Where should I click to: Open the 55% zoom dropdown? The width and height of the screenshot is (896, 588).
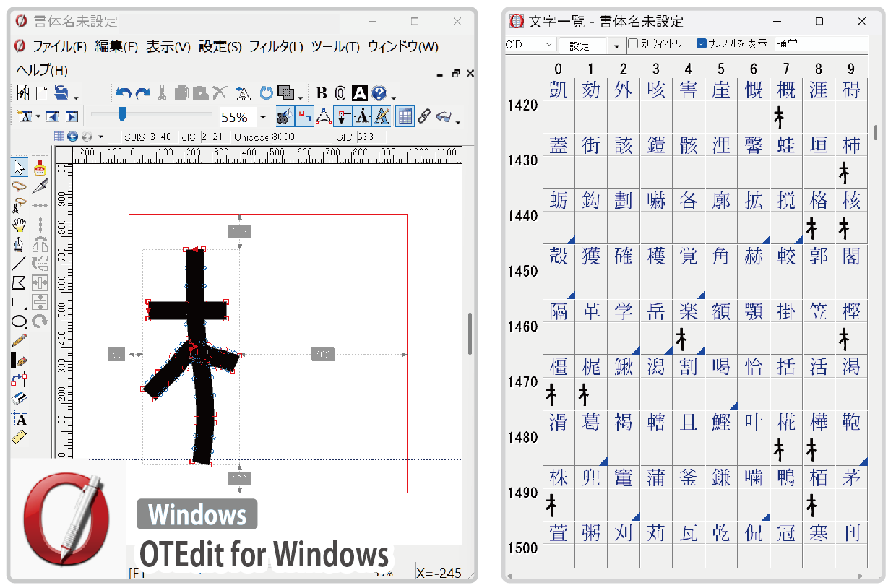(262, 117)
